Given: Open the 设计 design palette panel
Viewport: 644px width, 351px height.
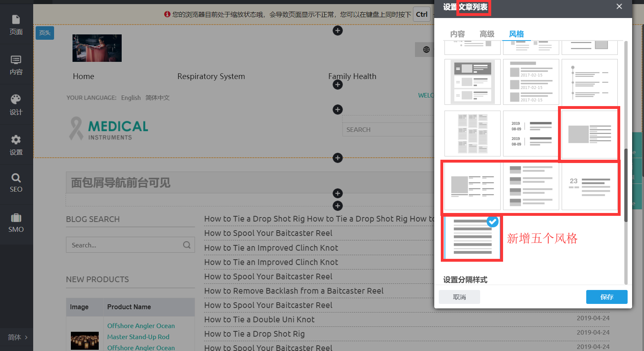Looking at the screenshot, I should coord(16,105).
